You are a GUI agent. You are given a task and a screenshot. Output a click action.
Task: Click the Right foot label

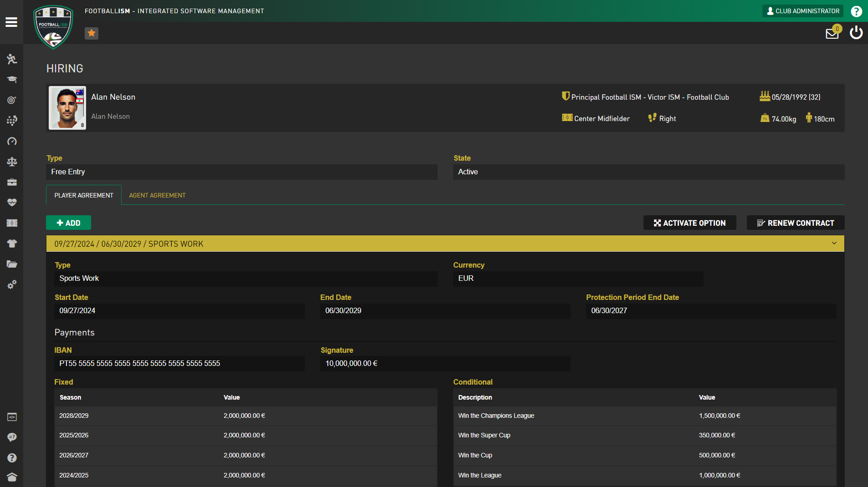[667, 118]
